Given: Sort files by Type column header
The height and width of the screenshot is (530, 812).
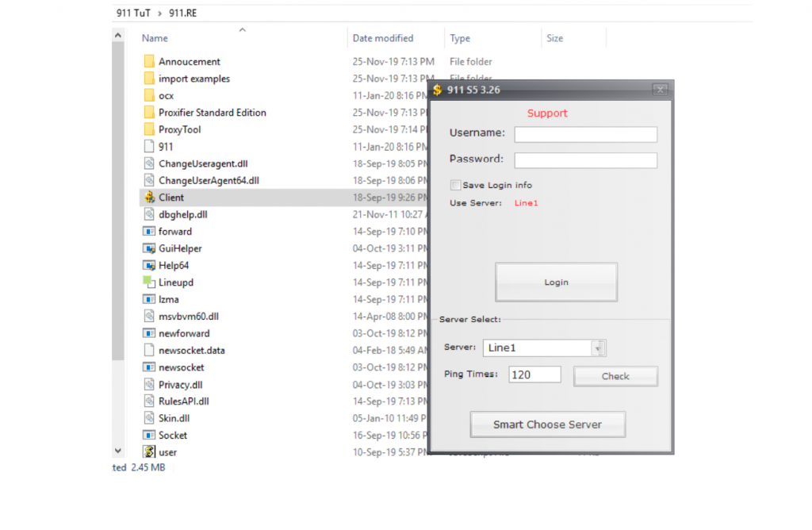Looking at the screenshot, I should tap(460, 38).
